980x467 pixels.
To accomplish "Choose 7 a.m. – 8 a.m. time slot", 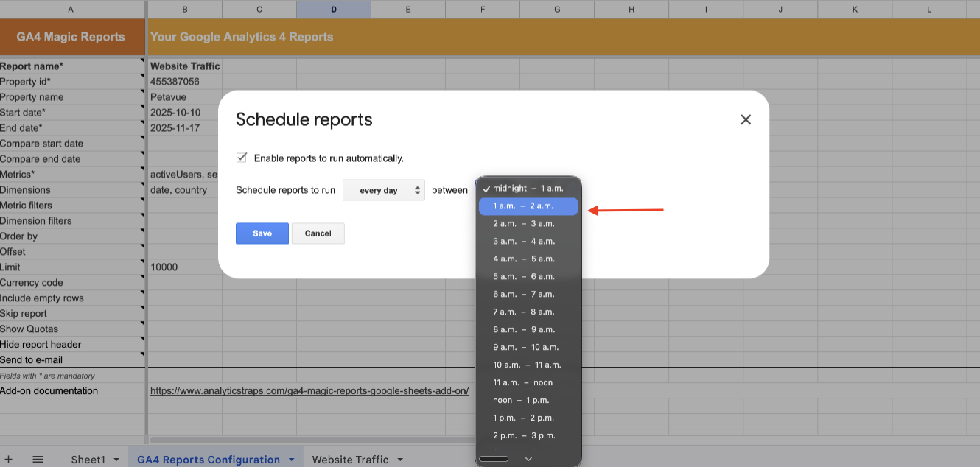I will 528,312.
